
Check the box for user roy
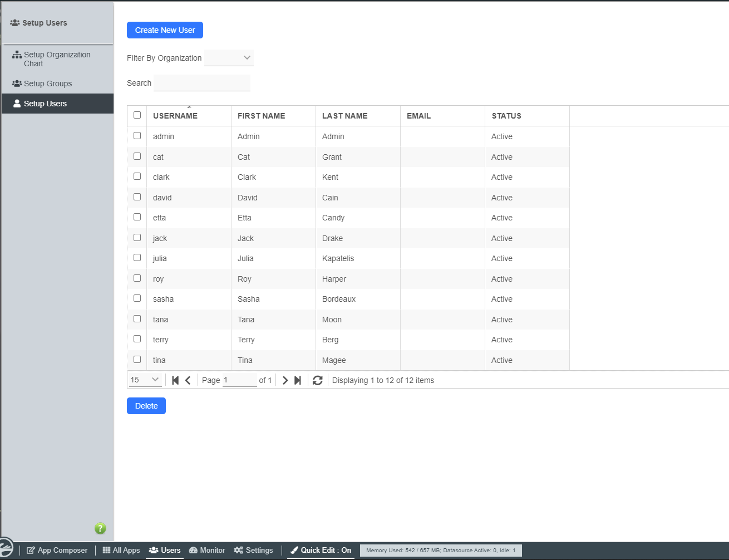(x=137, y=278)
